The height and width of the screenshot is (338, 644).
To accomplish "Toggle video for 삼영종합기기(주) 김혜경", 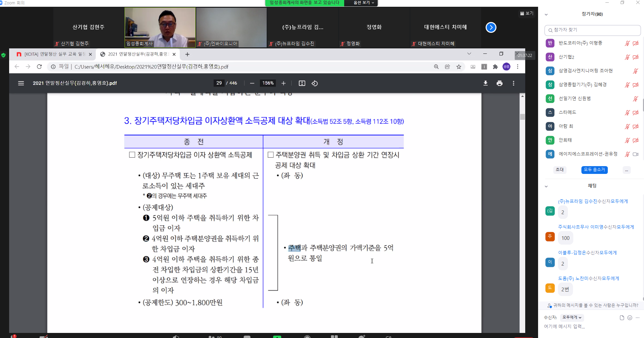I will coord(636,85).
